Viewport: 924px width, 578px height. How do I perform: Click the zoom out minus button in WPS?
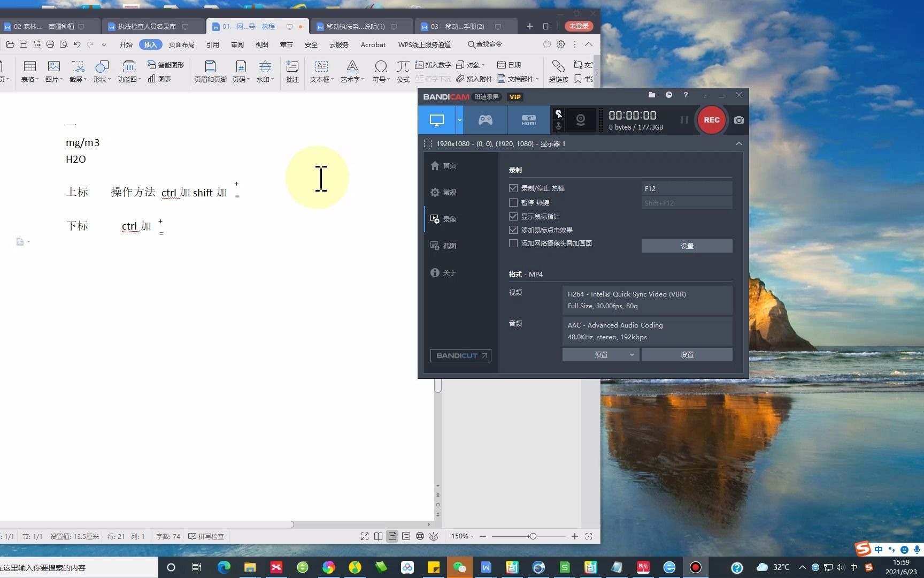click(483, 536)
